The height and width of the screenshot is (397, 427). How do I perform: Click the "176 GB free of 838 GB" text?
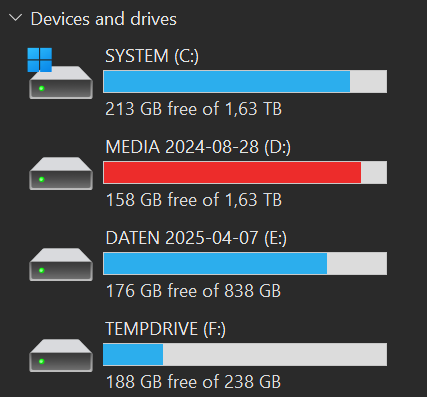193,291
